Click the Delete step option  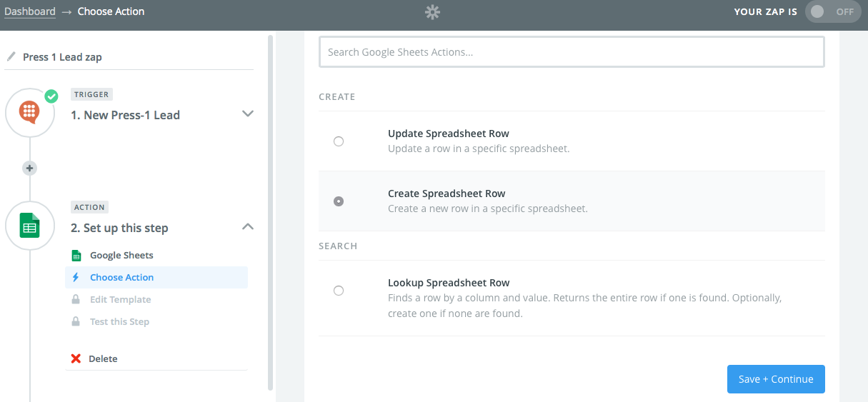tap(103, 358)
